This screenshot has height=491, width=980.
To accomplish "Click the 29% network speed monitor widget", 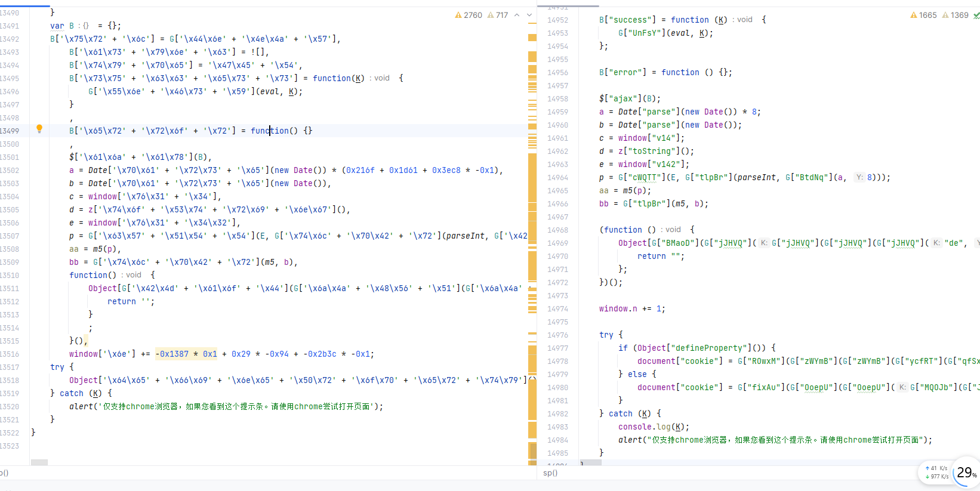I will pyautogui.click(x=965, y=473).
